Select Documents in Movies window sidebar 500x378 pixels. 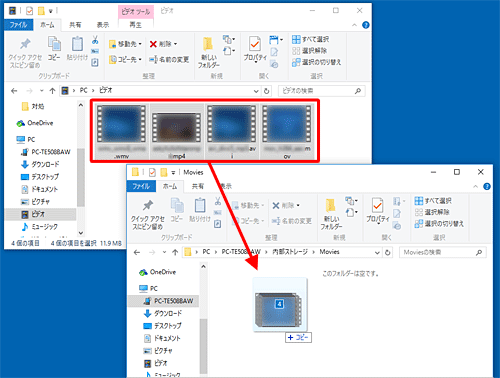click(x=162, y=338)
